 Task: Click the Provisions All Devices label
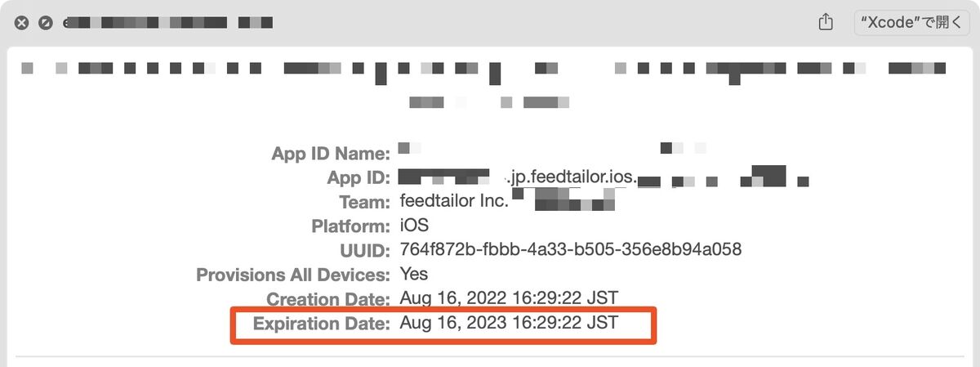tap(293, 275)
